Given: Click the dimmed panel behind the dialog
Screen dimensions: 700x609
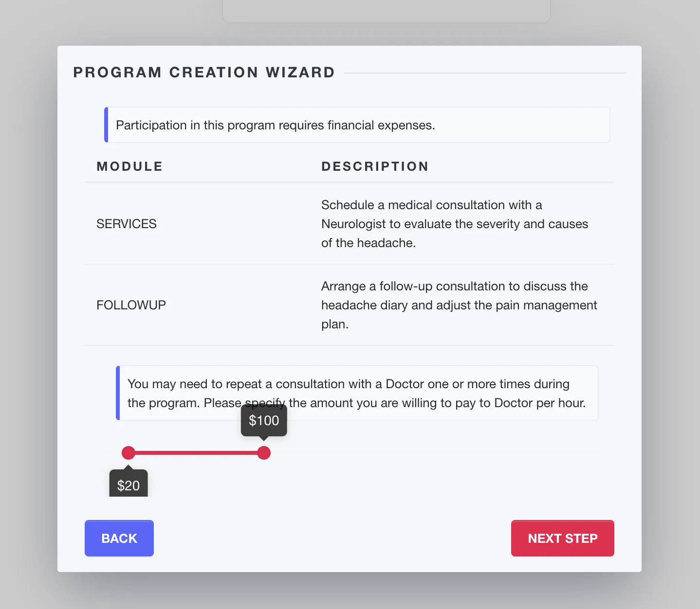Looking at the screenshot, I should [x=386, y=11].
